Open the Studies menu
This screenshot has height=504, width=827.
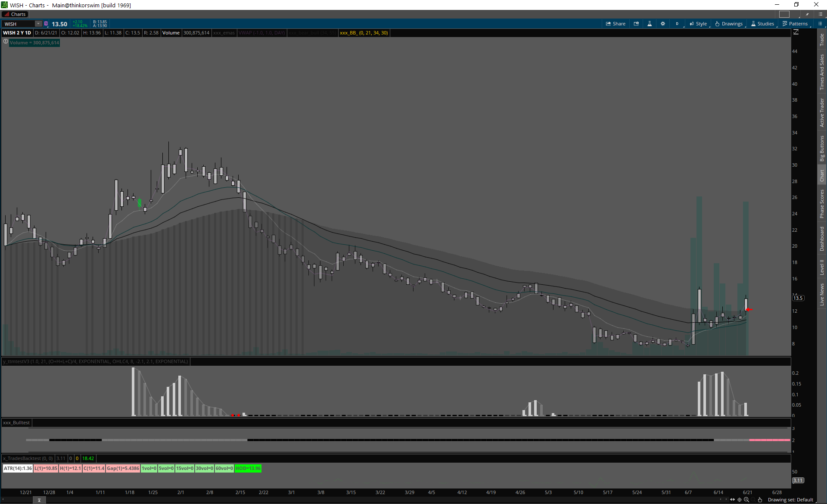coord(762,24)
